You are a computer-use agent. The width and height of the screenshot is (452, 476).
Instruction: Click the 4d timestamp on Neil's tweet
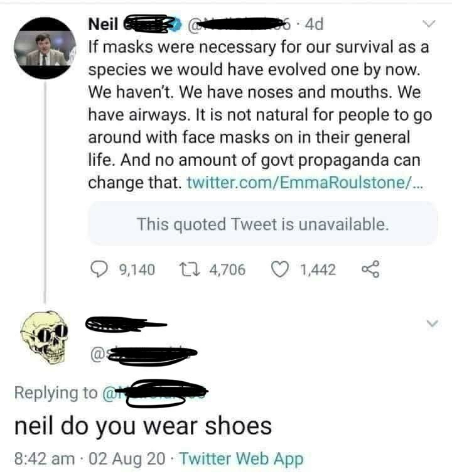click(x=313, y=24)
